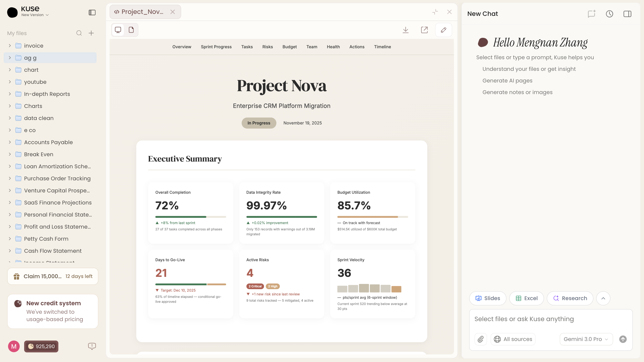The width and height of the screenshot is (644, 362).
Task: Open page in external window
Action: [x=424, y=30]
